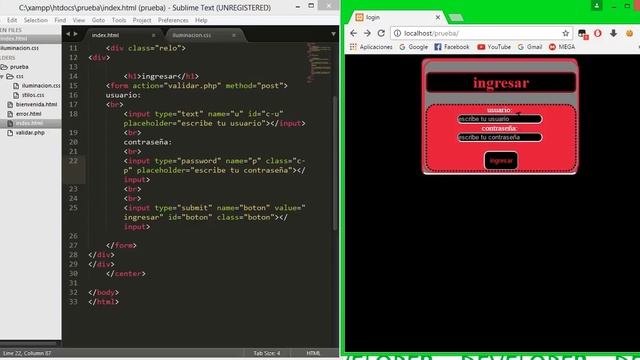Reload the localhost page
The width and height of the screenshot is (640, 360).
click(x=381, y=33)
